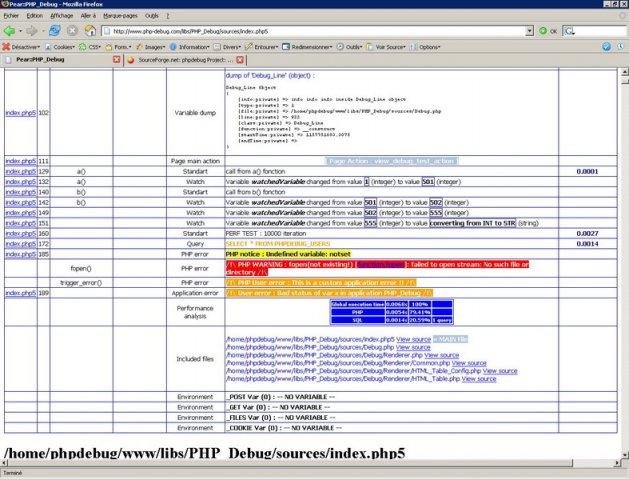629x480 pixels.
Task: Open the Divers toolbar menu
Action: [227, 47]
